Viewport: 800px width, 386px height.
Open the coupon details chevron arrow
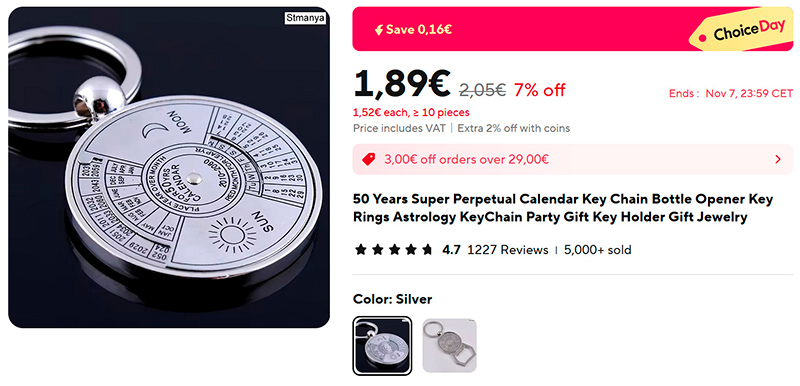[x=778, y=160]
